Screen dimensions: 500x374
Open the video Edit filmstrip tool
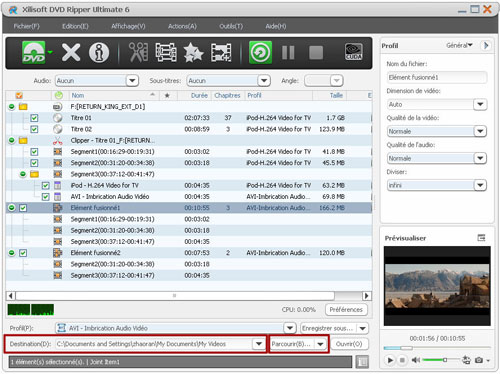tap(166, 52)
